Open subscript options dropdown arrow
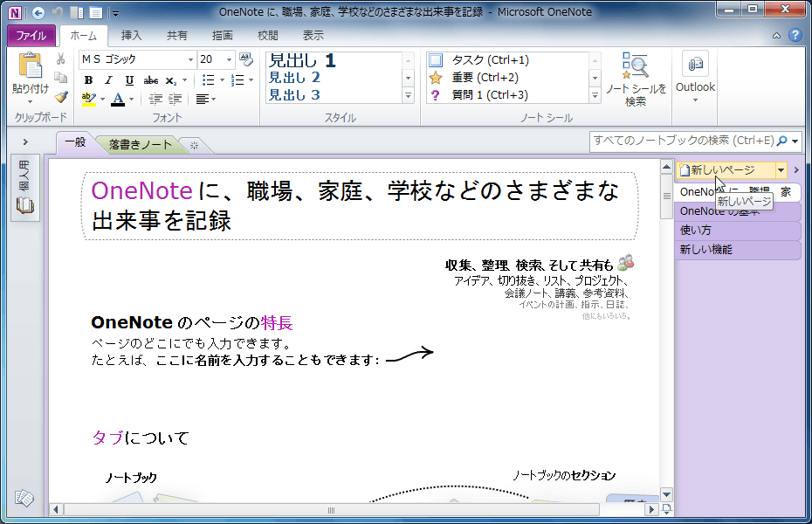812x524 pixels. point(184,80)
